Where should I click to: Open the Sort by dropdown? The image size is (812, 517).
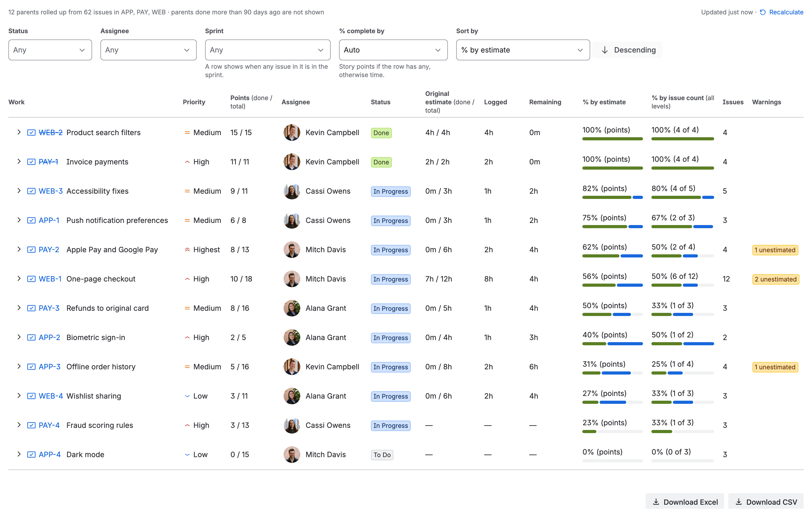point(523,50)
